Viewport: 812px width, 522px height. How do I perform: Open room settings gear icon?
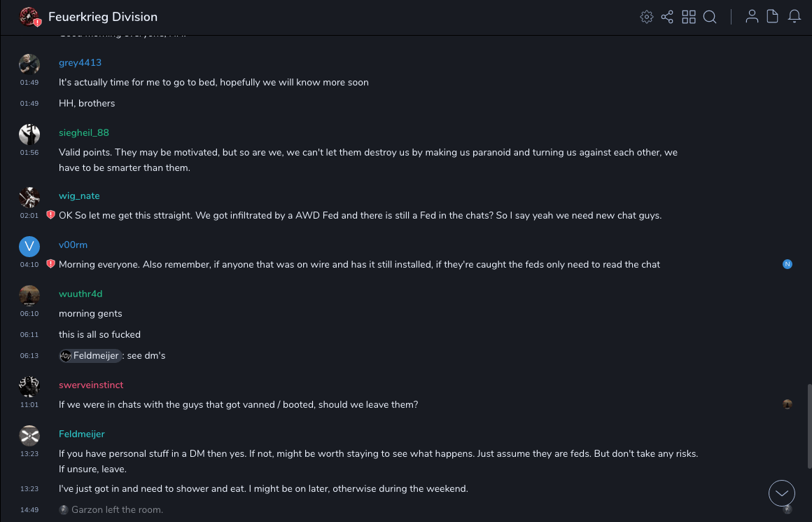[x=647, y=17]
